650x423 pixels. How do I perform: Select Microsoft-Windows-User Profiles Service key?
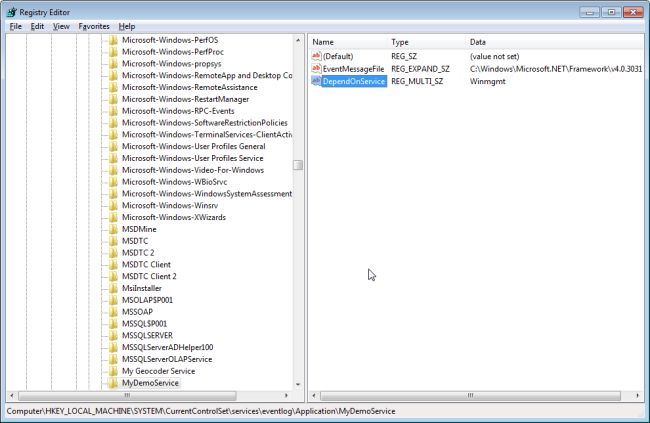coord(193,158)
